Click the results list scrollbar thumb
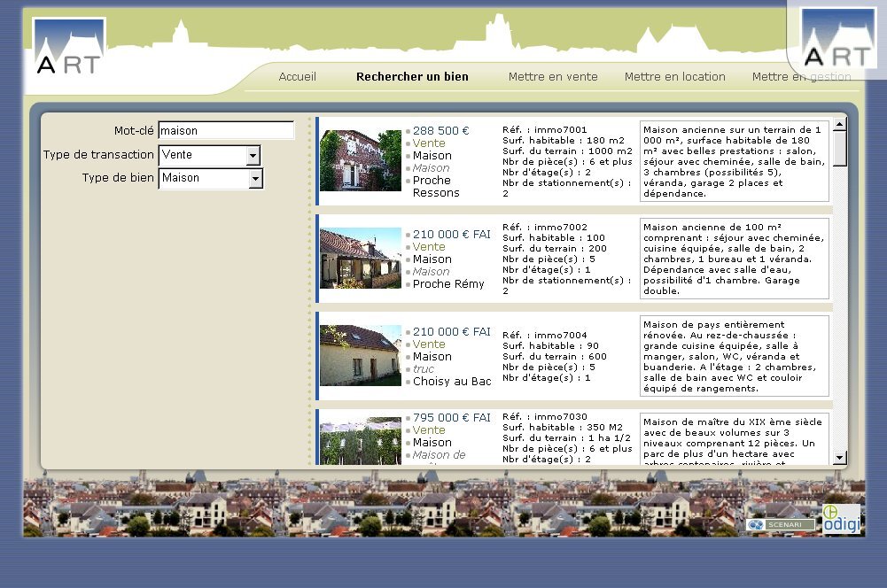 (x=839, y=149)
